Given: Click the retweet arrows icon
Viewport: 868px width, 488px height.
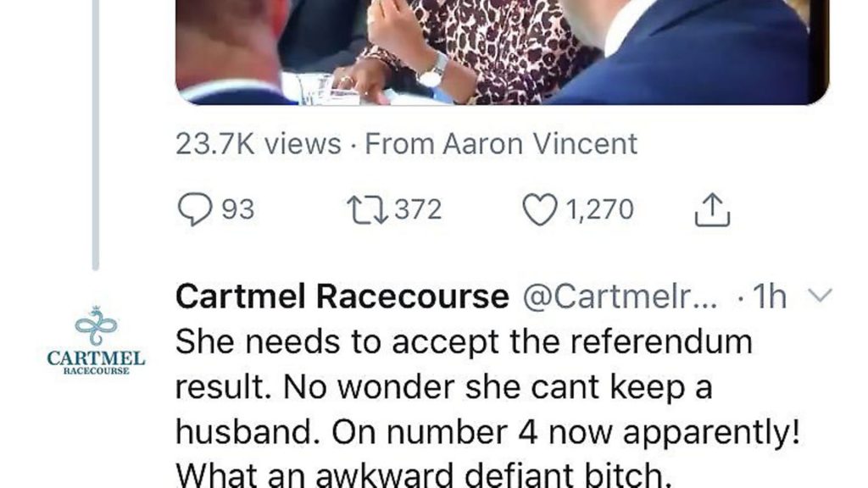Looking at the screenshot, I should click(x=367, y=210).
